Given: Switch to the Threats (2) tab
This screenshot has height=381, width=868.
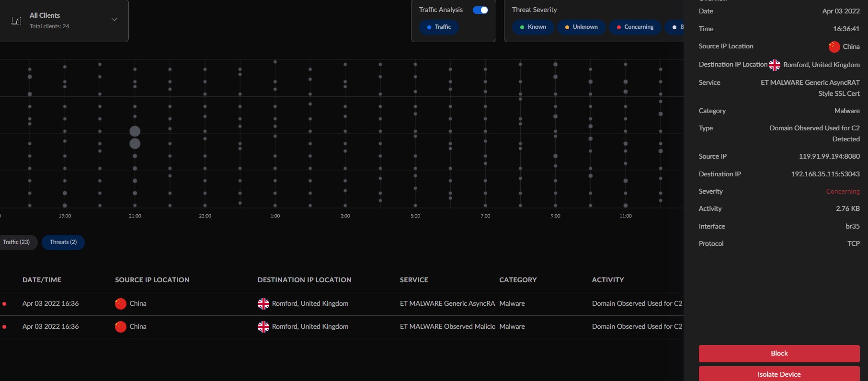Looking at the screenshot, I should [x=63, y=242].
